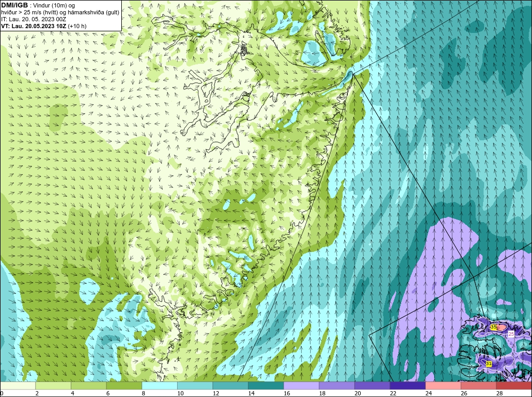Click the 8–10 m/s light cyan legend swatch
The image size is (532, 397).
tap(160, 386)
